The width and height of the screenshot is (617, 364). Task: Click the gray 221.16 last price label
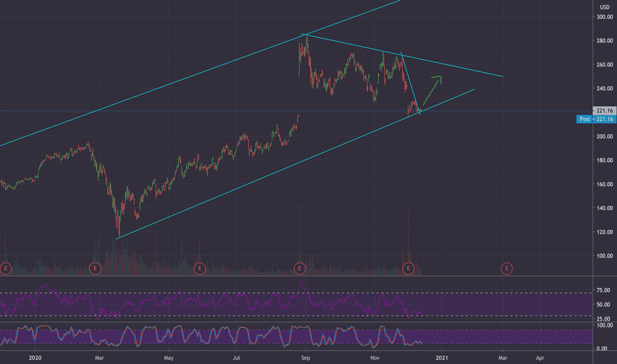click(x=604, y=111)
